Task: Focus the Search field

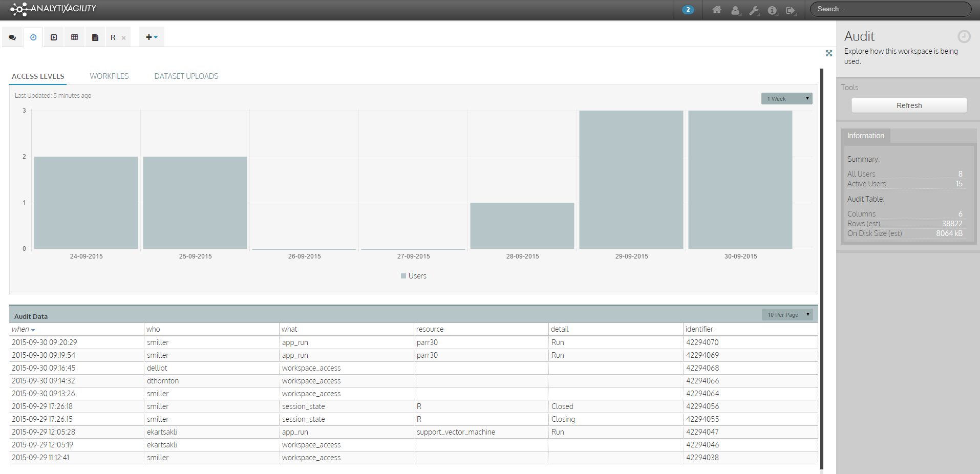Action: pyautogui.click(x=890, y=9)
